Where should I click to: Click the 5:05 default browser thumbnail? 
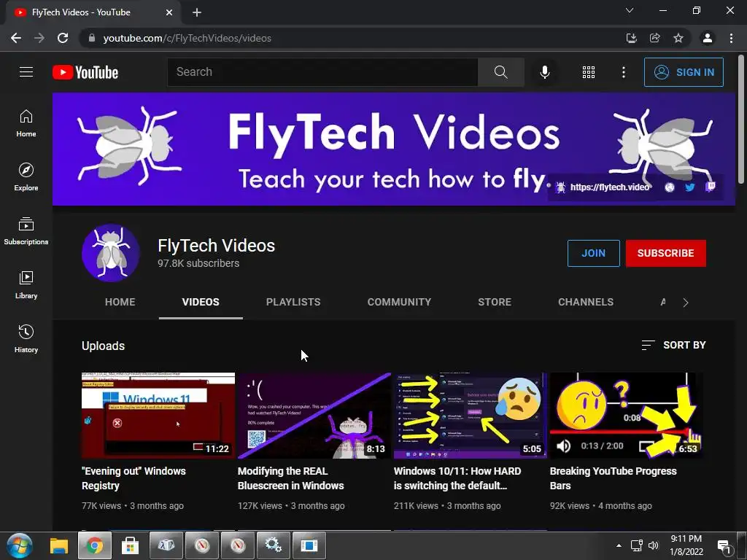(x=471, y=415)
